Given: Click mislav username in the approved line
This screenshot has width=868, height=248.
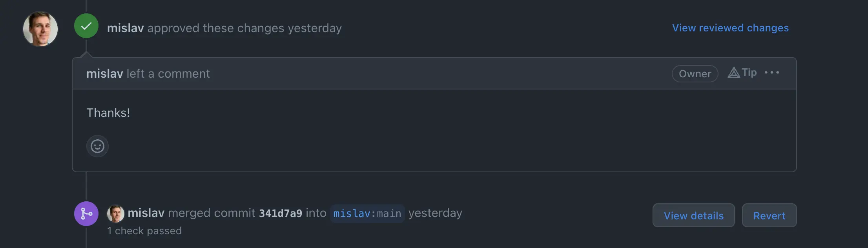Looking at the screenshot, I should click(x=125, y=28).
